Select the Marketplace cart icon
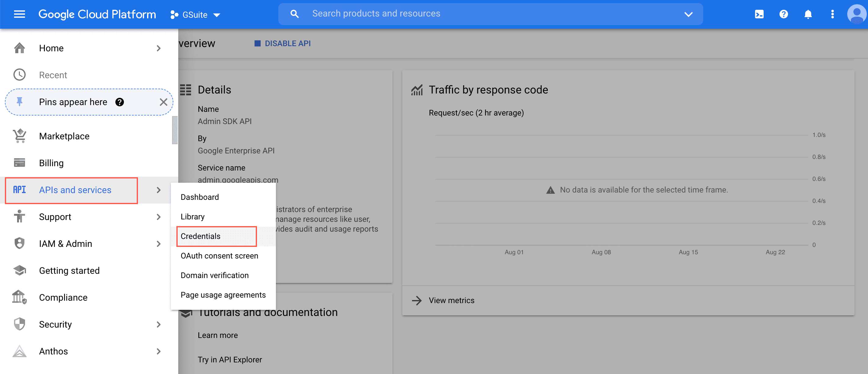This screenshot has height=374, width=868. 20,136
